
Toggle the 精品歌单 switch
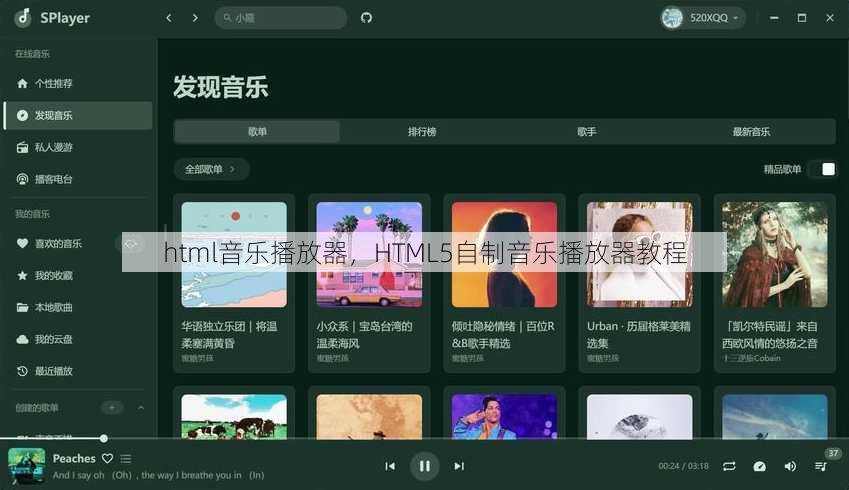822,169
